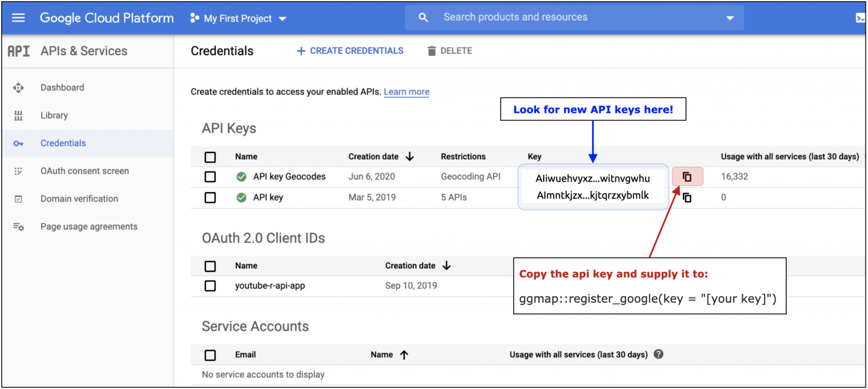Open the Learn more link
868x389 pixels.
[x=406, y=91]
